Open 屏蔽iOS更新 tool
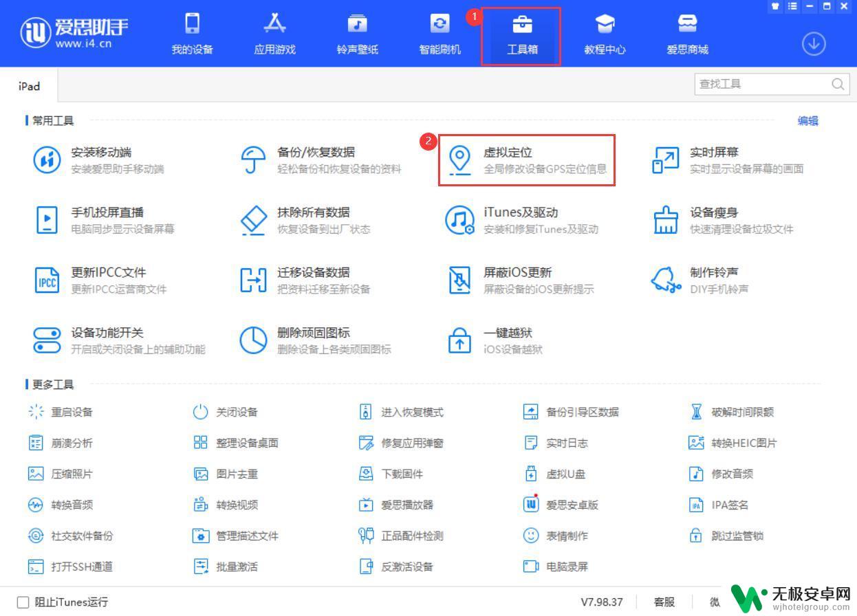Image resolution: width=857 pixels, height=616 pixels. (520, 280)
